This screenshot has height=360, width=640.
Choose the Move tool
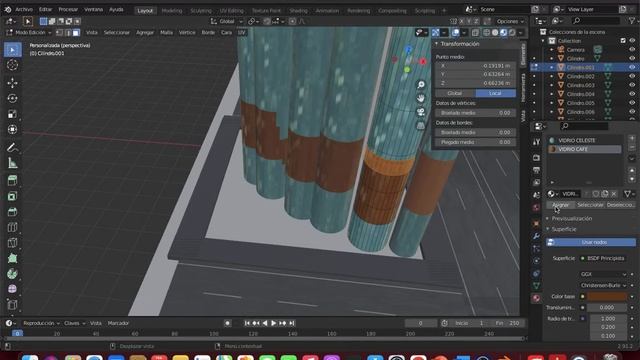coord(12,83)
